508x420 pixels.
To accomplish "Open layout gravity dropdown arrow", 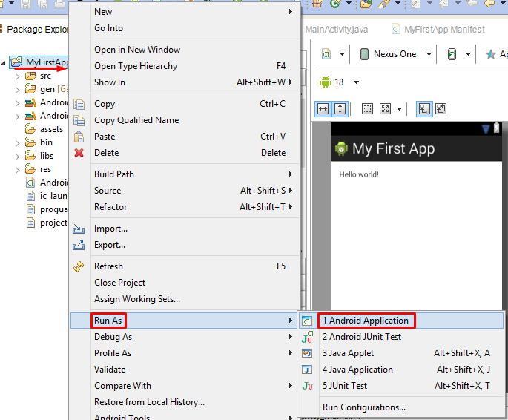I will [x=400, y=109].
